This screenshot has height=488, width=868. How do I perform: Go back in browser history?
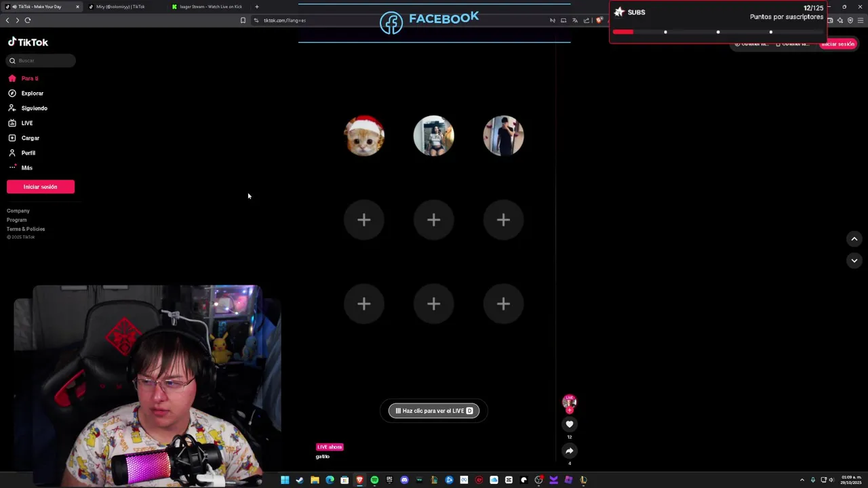point(7,20)
